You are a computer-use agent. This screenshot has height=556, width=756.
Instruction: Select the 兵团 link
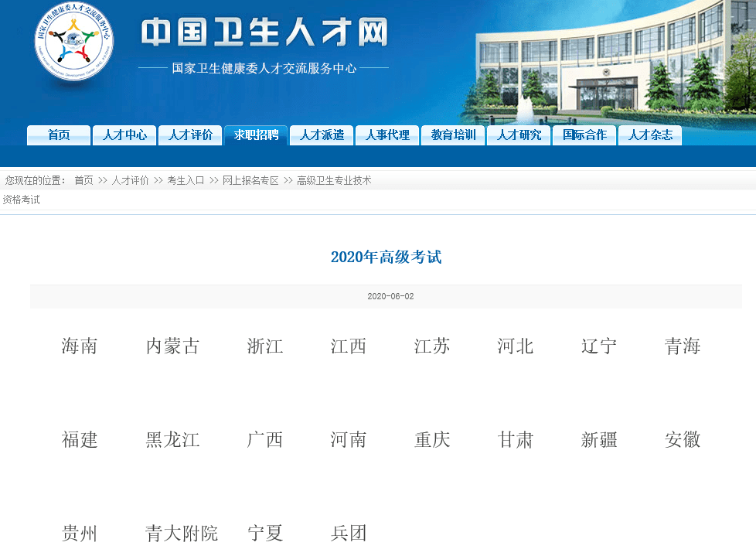pyautogui.click(x=348, y=534)
